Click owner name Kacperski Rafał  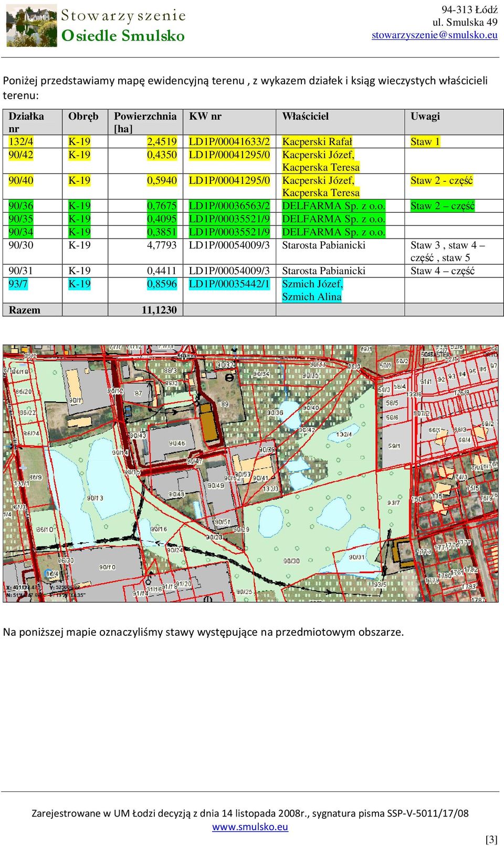coord(317,141)
